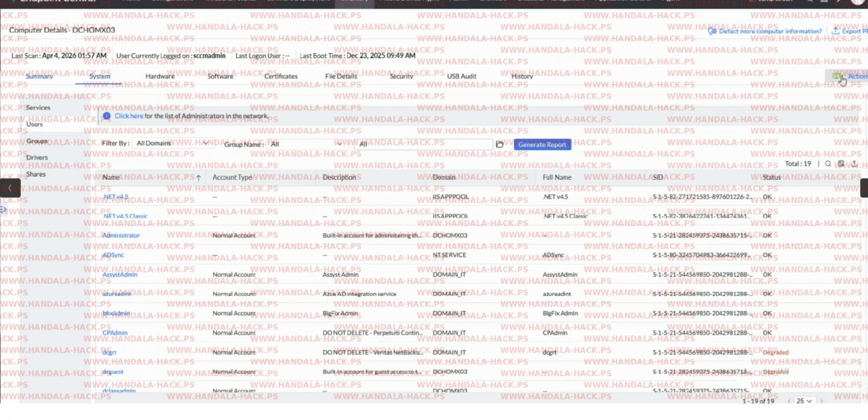Click the Export upload icon at top right
Viewport: 868px width, 420px height.
click(x=835, y=31)
